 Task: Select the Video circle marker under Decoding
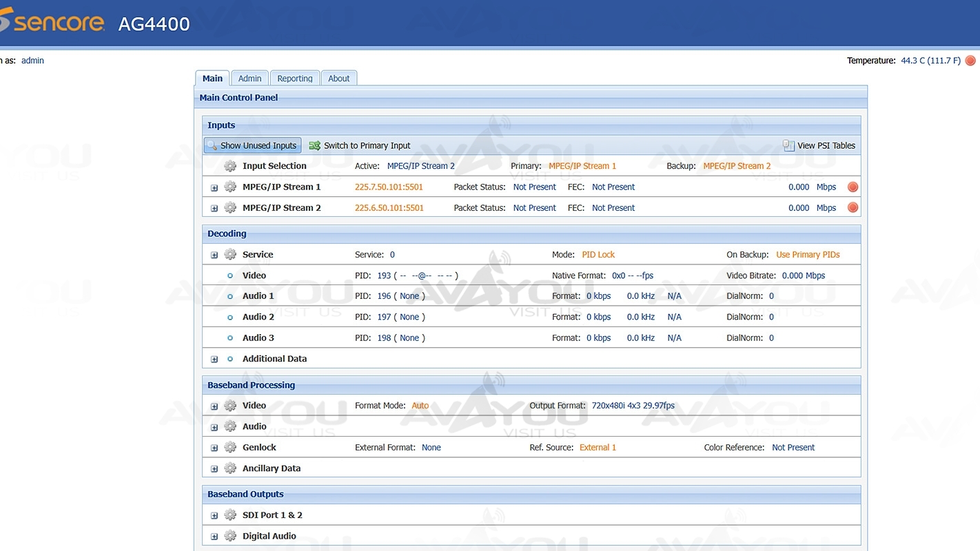point(230,275)
